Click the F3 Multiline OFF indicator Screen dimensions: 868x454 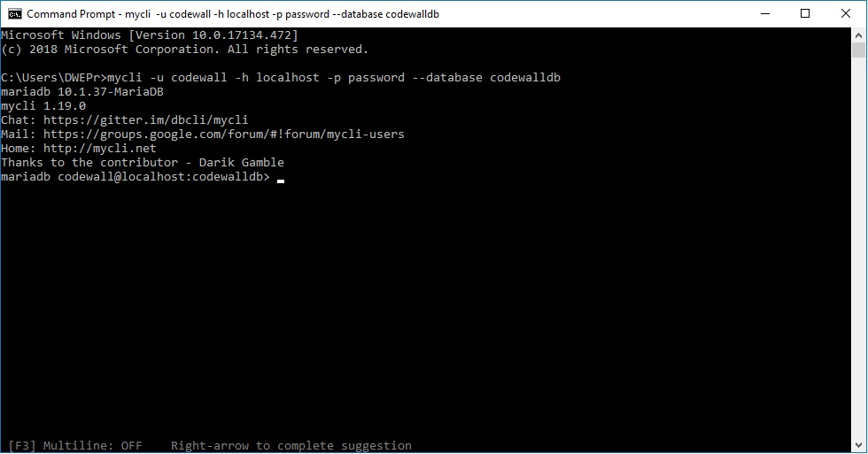pos(75,446)
